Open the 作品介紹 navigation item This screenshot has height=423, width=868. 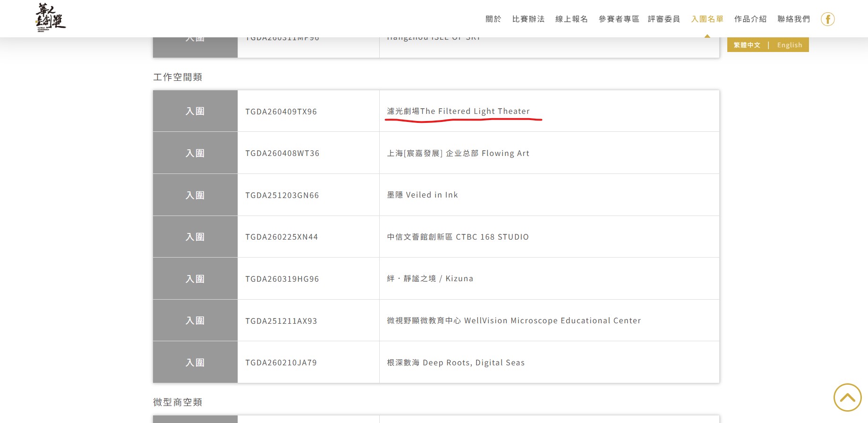click(750, 19)
